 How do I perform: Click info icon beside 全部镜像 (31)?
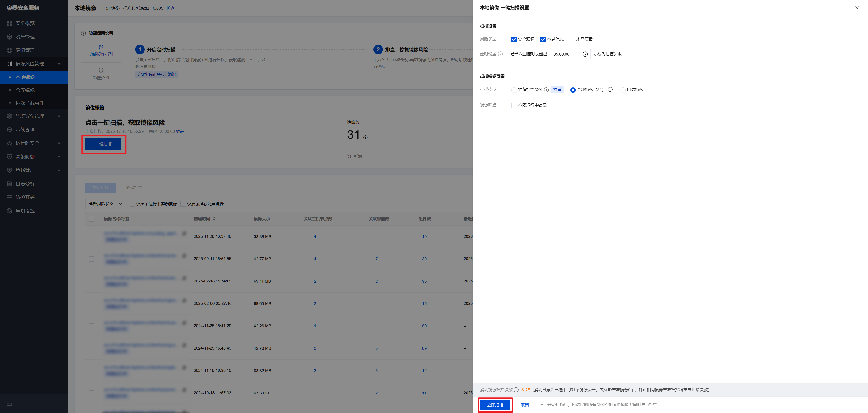click(x=610, y=90)
